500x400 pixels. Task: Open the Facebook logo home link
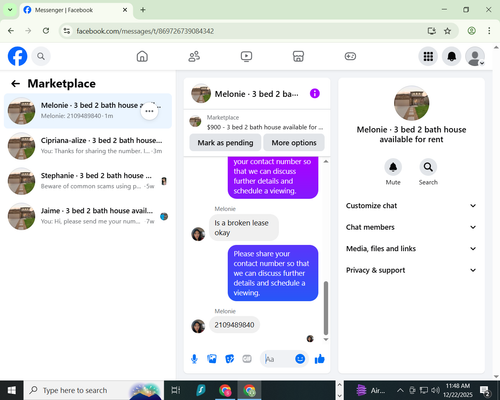tap(17, 56)
